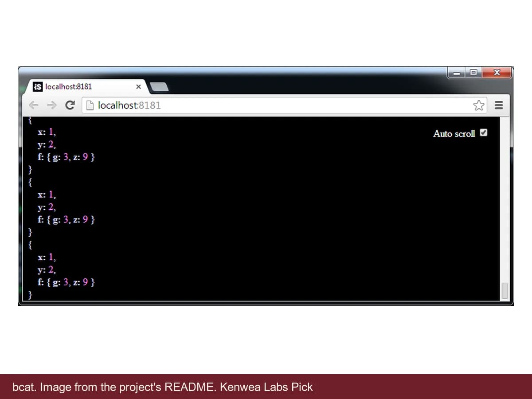Minimize the browser window
The height and width of the screenshot is (399, 532).
(456, 72)
